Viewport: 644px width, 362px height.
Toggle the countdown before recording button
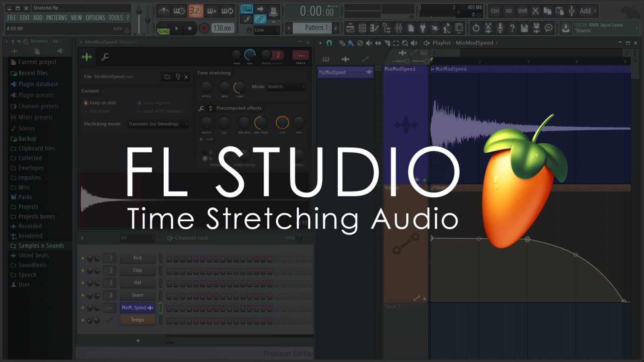196,11
